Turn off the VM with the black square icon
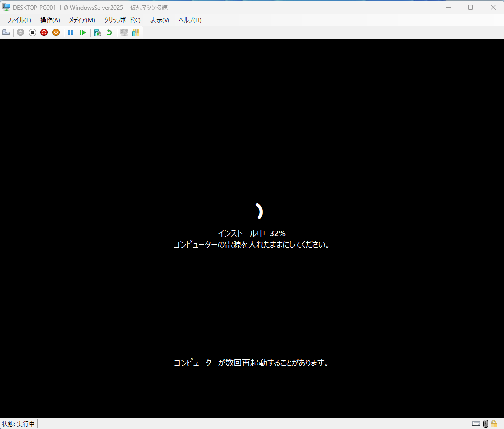Screen dimensions: 504x429 (x=32, y=33)
